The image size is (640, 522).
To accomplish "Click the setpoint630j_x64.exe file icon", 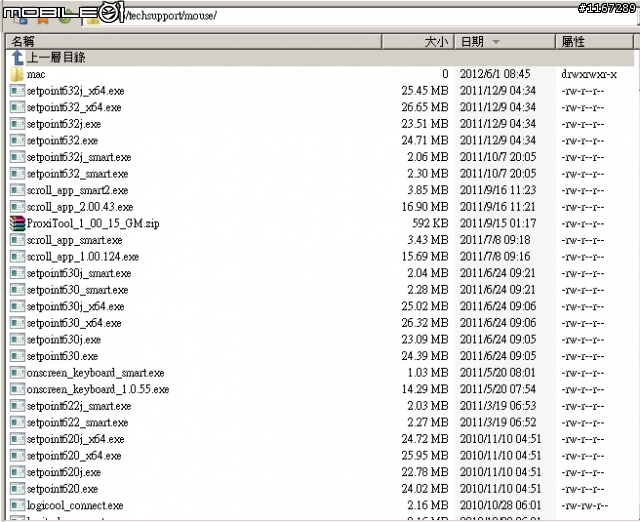I will click(x=17, y=307).
